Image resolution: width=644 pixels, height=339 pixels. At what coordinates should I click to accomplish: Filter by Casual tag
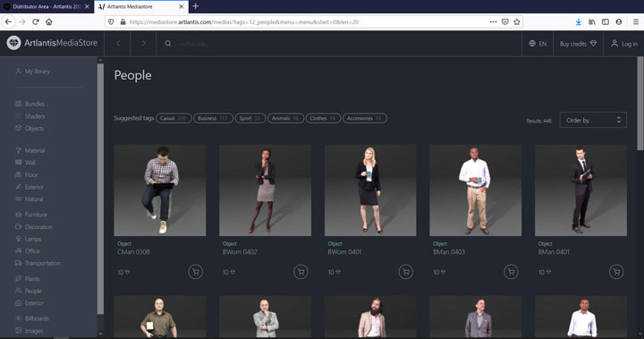point(174,118)
